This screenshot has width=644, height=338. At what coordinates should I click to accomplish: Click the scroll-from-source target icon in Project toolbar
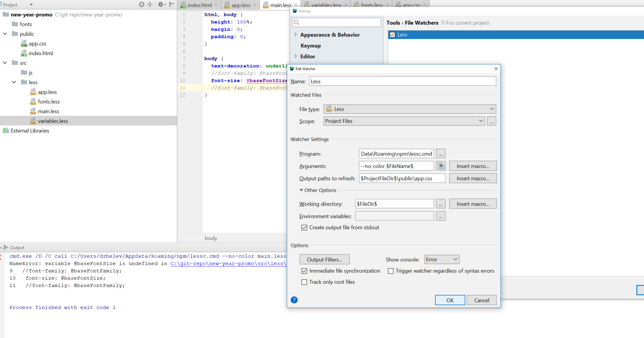point(142,4)
